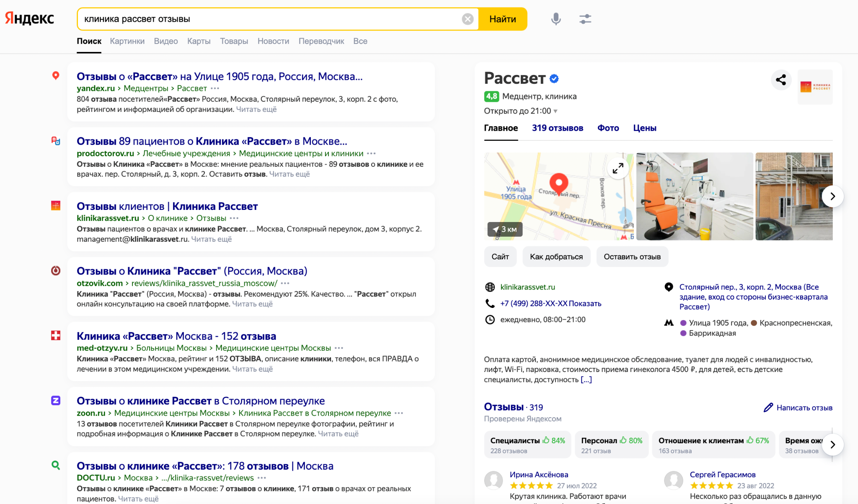Open three-dots menu for otzovik.com result
The width and height of the screenshot is (858, 504).
pos(285,284)
